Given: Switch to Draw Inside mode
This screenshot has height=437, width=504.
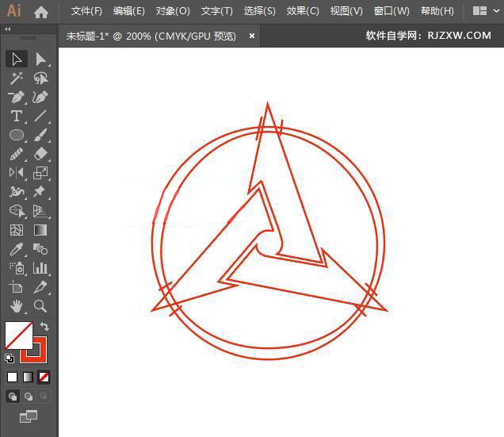Looking at the screenshot, I should pyautogui.click(x=44, y=396).
